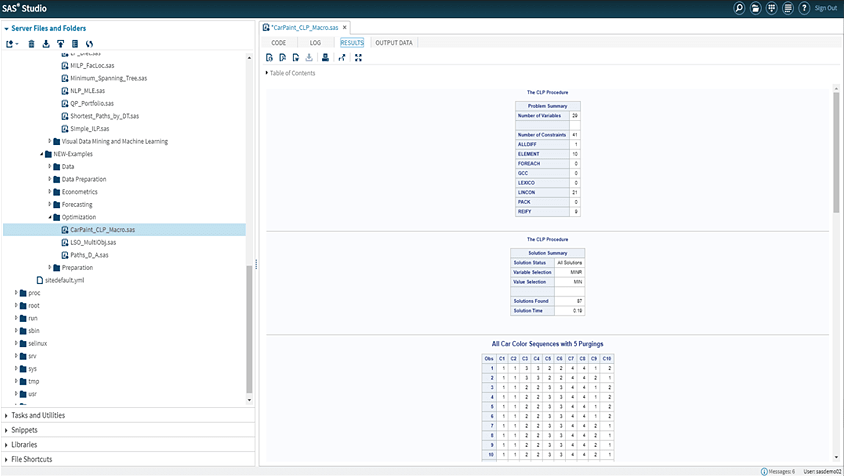
Task: Click the Messages: 6 status entry
Action: click(782, 472)
